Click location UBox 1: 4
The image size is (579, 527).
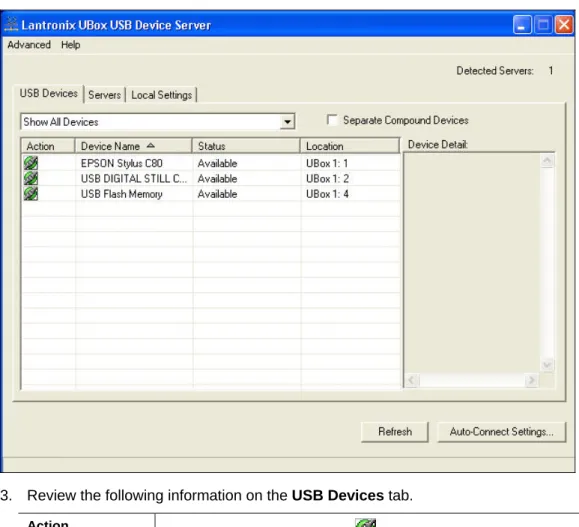coord(327,194)
